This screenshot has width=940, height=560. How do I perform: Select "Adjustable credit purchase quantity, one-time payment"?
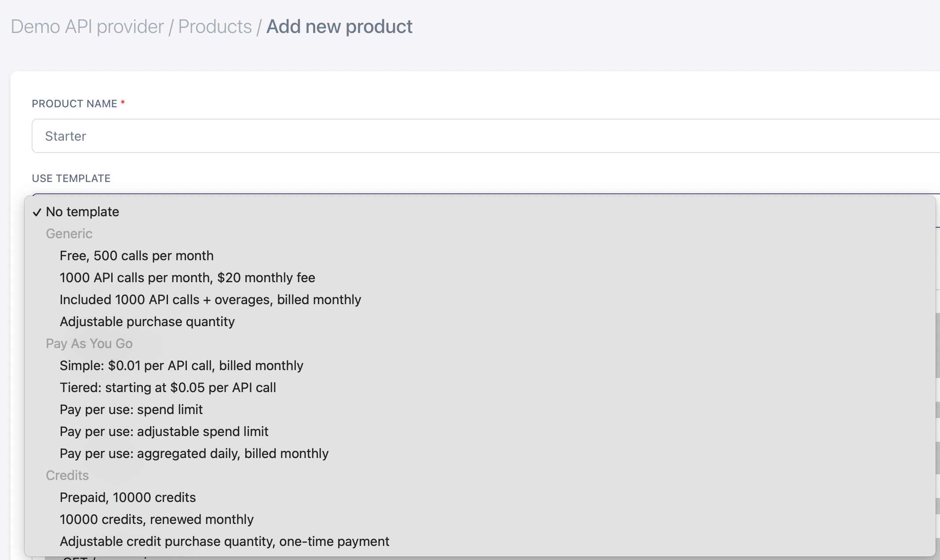point(224,541)
